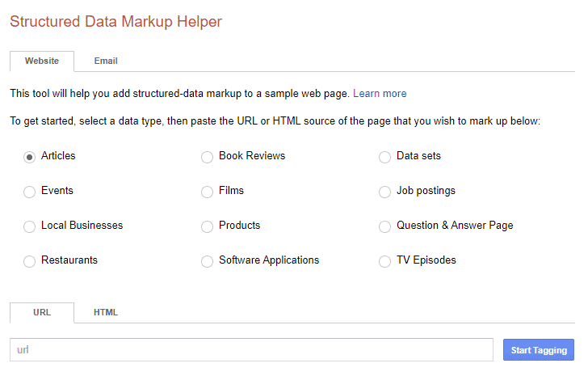Choose the Book Reviews data type
This screenshot has width=588, height=376.
click(x=207, y=157)
